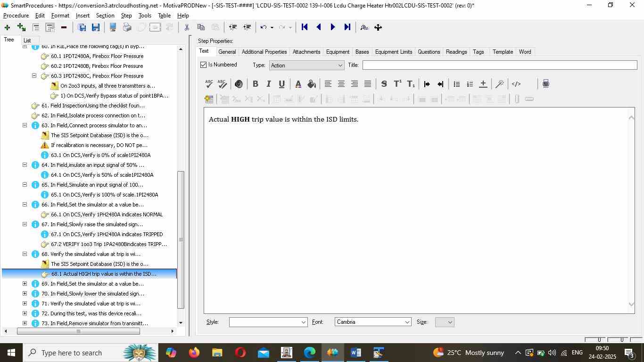Open the Font dropdown showing Cambria
This screenshot has width=644, height=362.
[372, 322]
